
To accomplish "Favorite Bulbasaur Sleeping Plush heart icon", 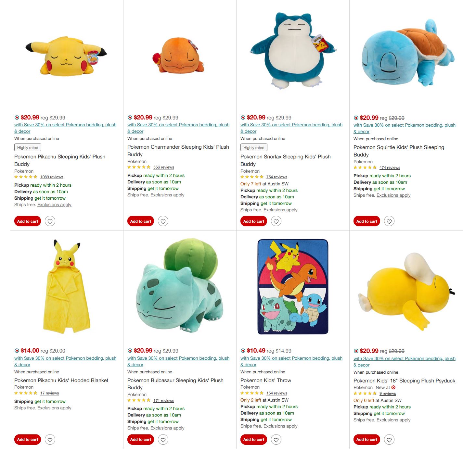I will (x=163, y=440).
